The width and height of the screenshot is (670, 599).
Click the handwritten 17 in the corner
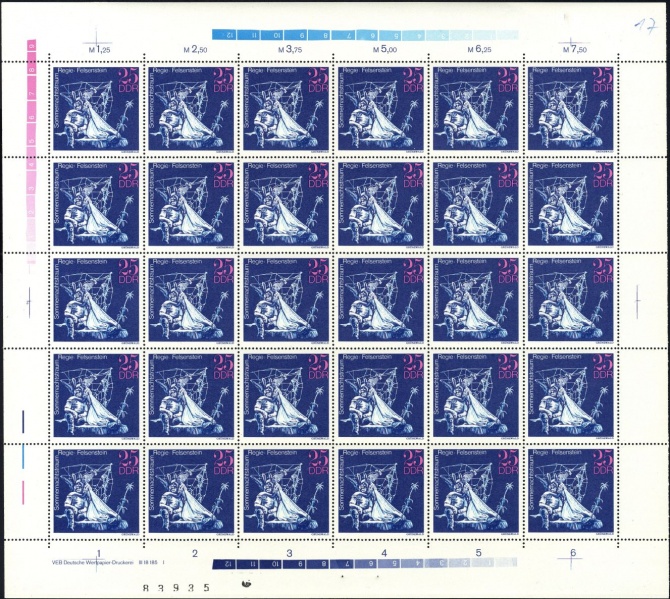[645, 27]
